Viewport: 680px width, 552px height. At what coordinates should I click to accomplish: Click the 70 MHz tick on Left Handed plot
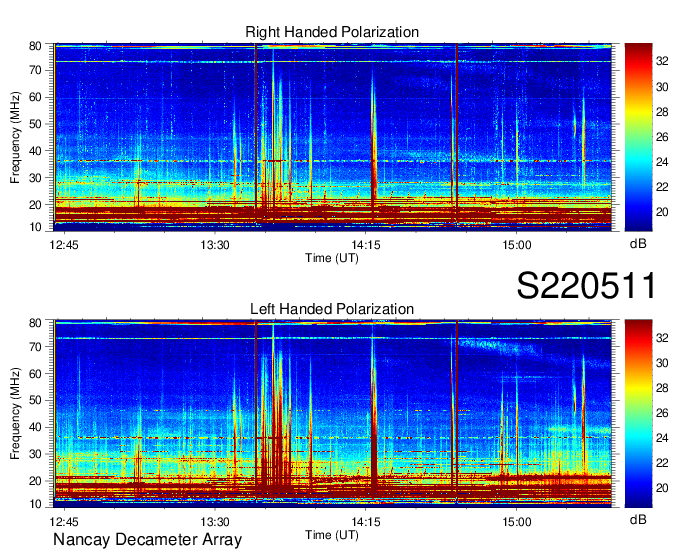pyautogui.click(x=36, y=346)
